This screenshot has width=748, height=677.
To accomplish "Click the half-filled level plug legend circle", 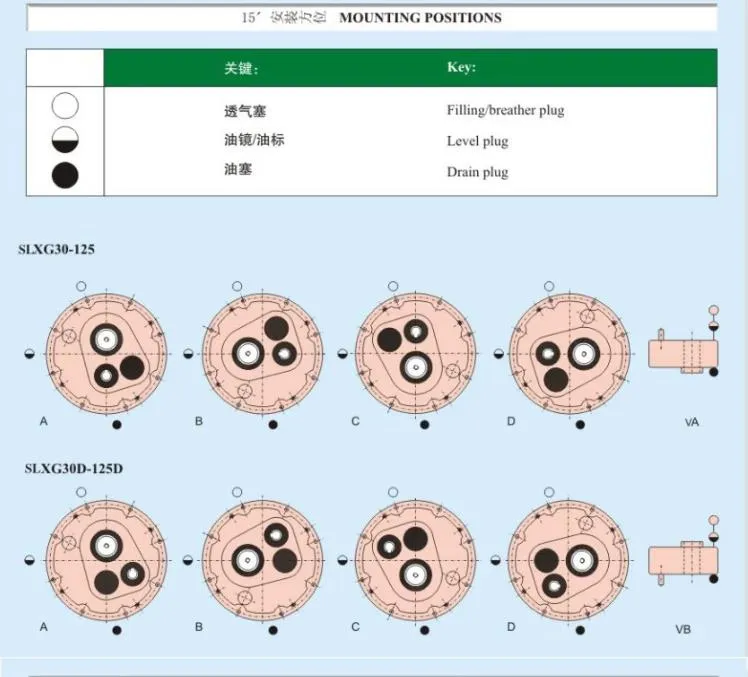I will (65, 140).
